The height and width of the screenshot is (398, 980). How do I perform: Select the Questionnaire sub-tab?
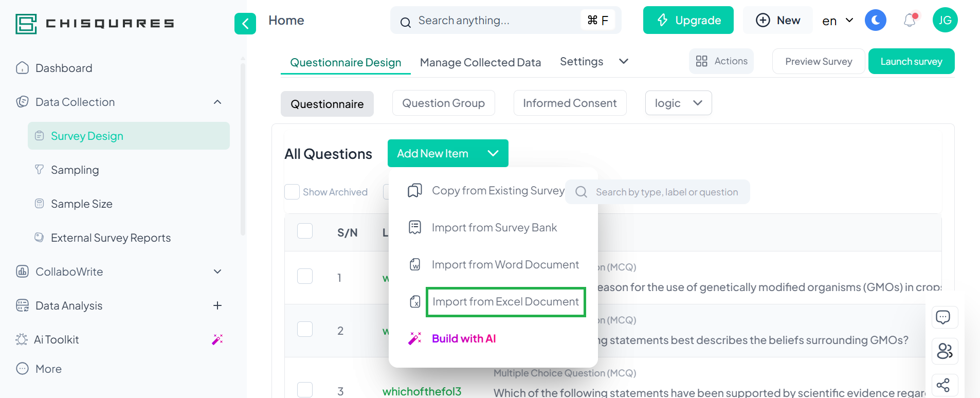(327, 104)
